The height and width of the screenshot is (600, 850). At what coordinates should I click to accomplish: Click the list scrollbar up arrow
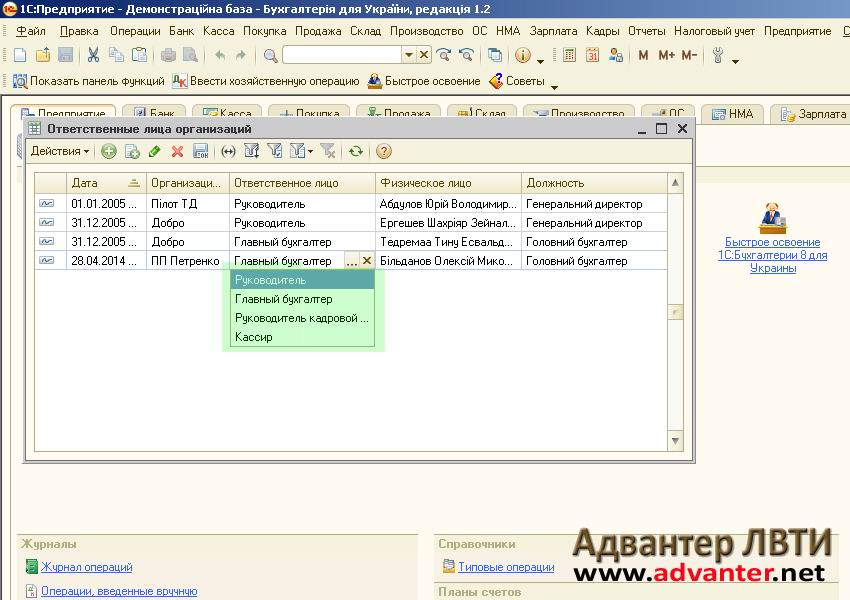[675, 183]
